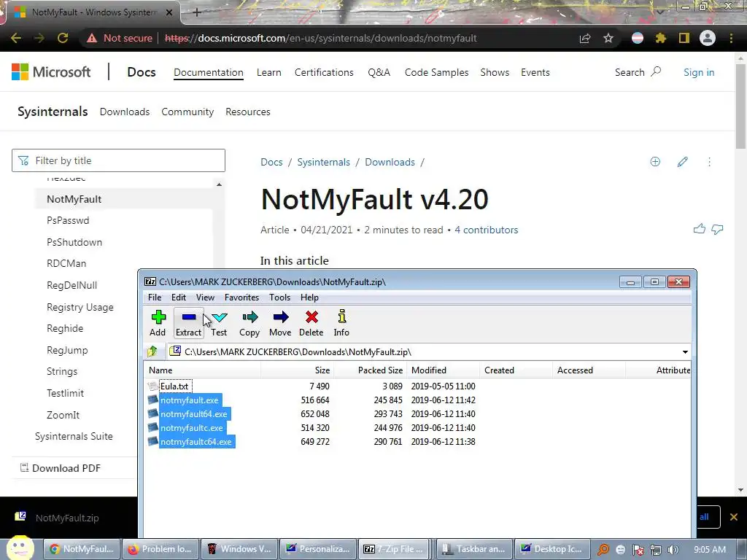
Task: Click the Filter by title field
Action: click(x=118, y=160)
